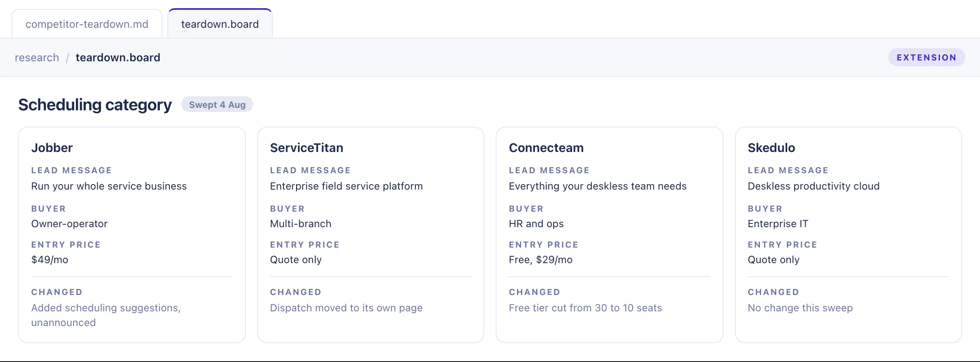980x362 pixels.
Task: Select 'Everything your deskless team needs' text
Action: [598, 186]
